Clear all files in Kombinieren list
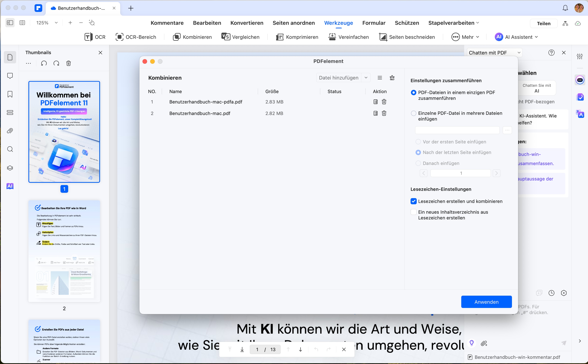 (392, 78)
